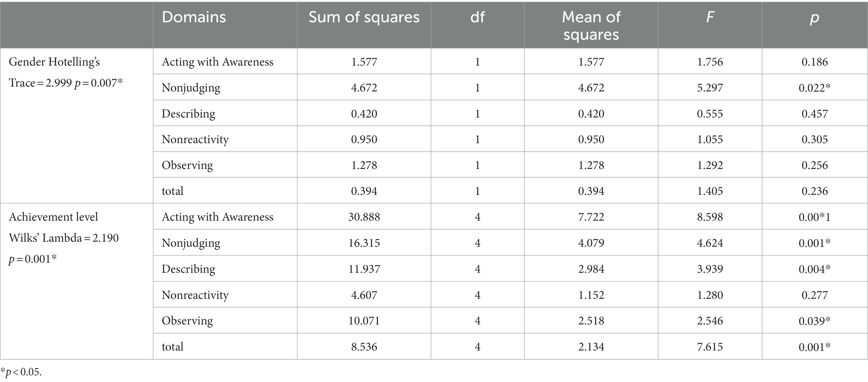Select Achievement Observing p value 0.039*

point(814,321)
